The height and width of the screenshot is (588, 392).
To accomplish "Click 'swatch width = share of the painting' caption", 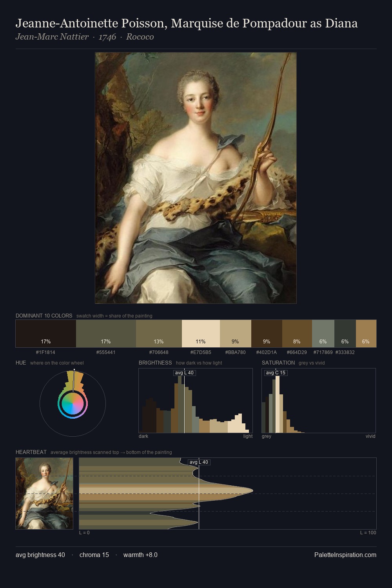I will coord(114,316).
